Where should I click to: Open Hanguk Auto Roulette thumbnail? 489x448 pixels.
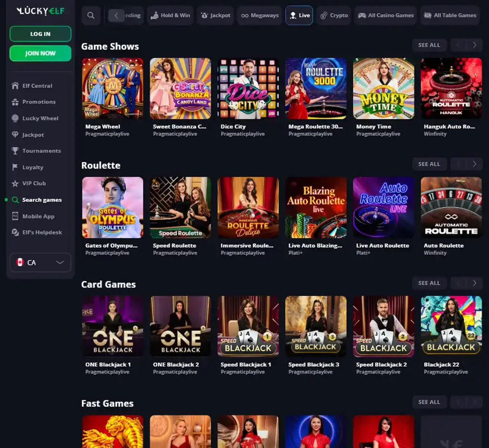(x=451, y=88)
